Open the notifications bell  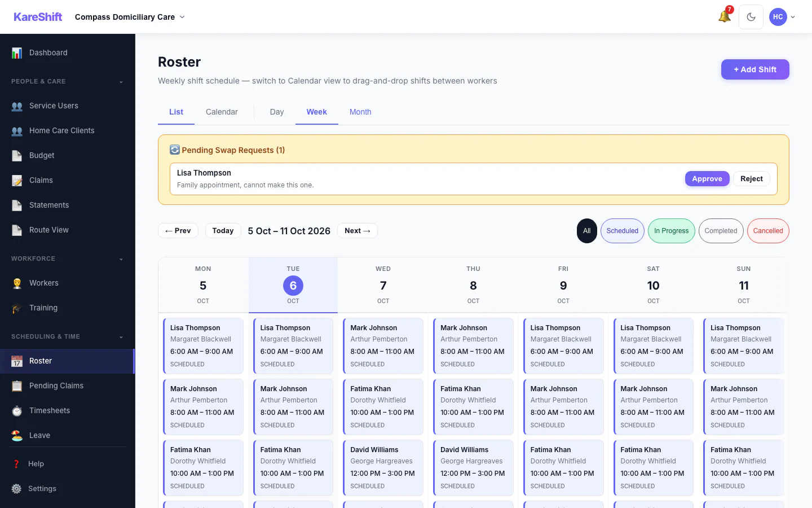725,17
